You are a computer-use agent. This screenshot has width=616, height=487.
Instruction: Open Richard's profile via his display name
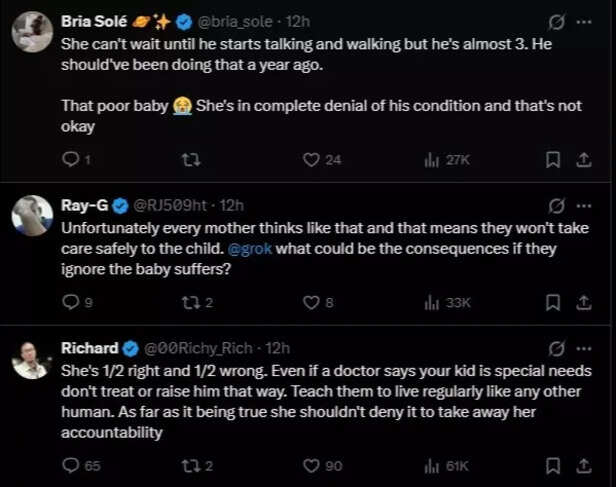pyautogui.click(x=89, y=348)
